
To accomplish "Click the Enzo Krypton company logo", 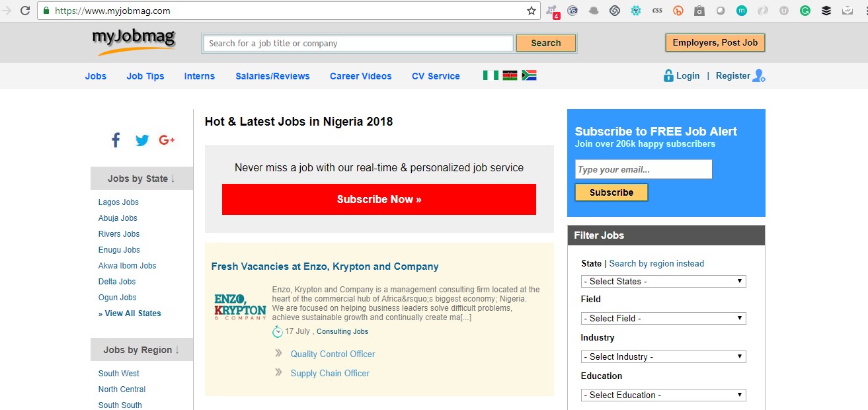I will [x=240, y=307].
